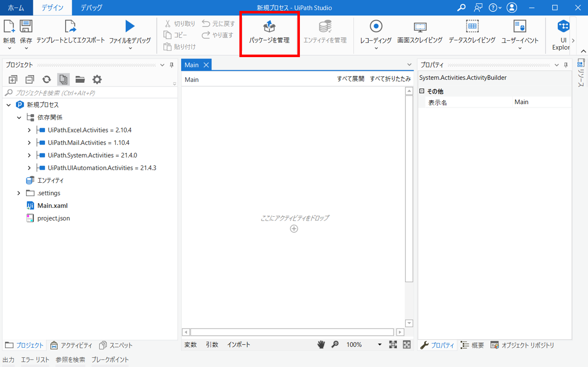Expand UiPath.System.Activities dependency
This screenshot has width=588, height=367.
click(29, 155)
